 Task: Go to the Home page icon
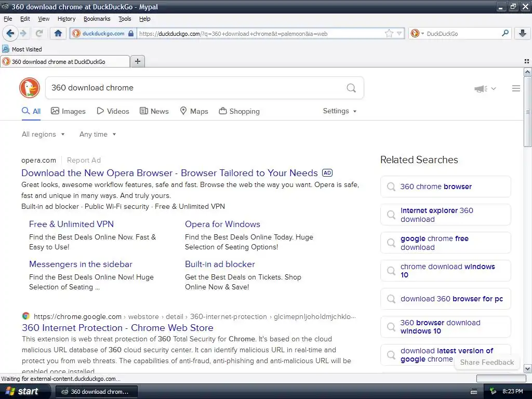pyautogui.click(x=58, y=33)
